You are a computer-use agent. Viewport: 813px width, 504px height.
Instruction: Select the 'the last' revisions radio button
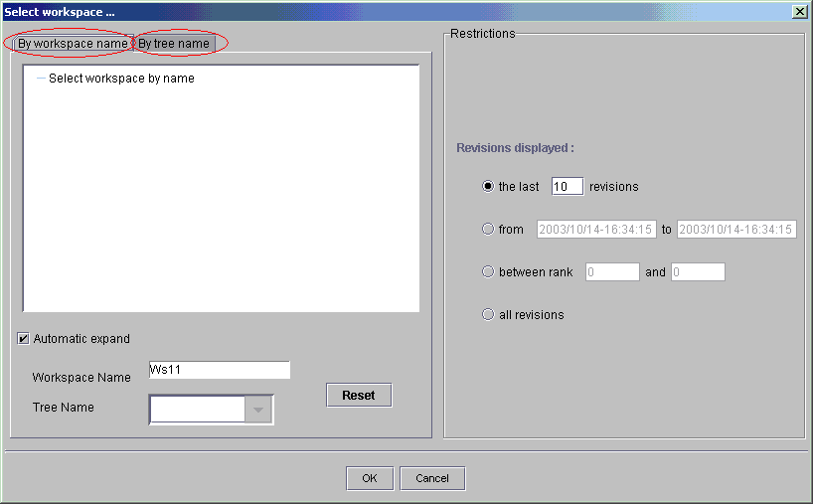point(488,186)
